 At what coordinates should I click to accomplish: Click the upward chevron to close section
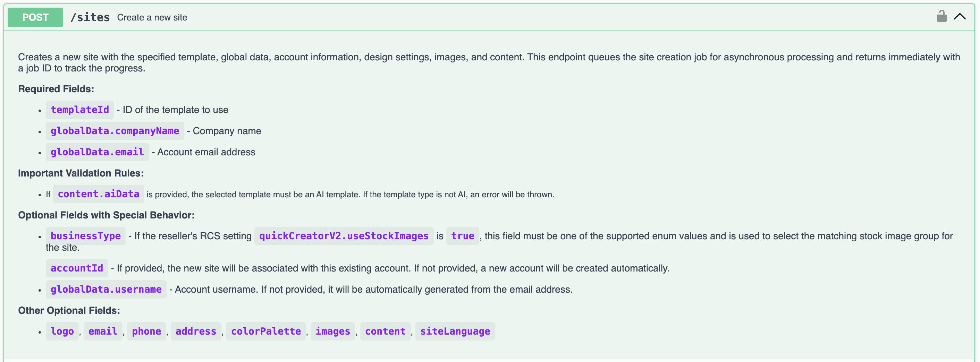(960, 16)
